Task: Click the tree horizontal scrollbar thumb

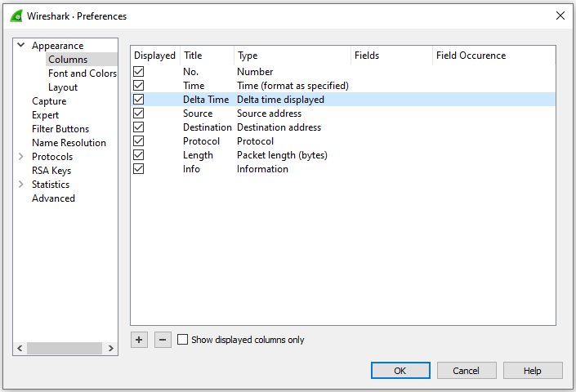Action: point(65,348)
